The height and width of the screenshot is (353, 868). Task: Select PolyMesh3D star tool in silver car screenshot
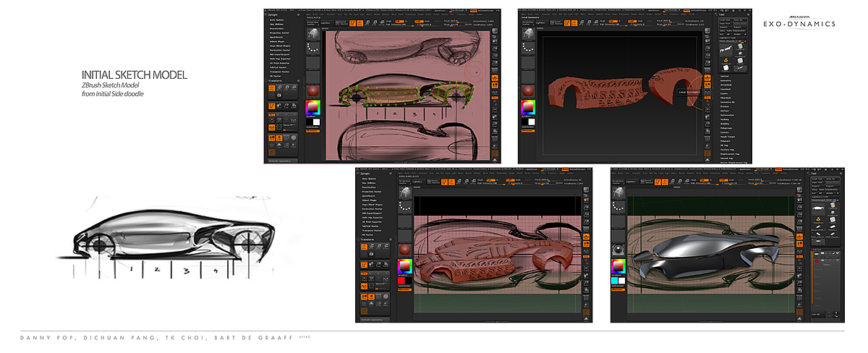point(833,213)
